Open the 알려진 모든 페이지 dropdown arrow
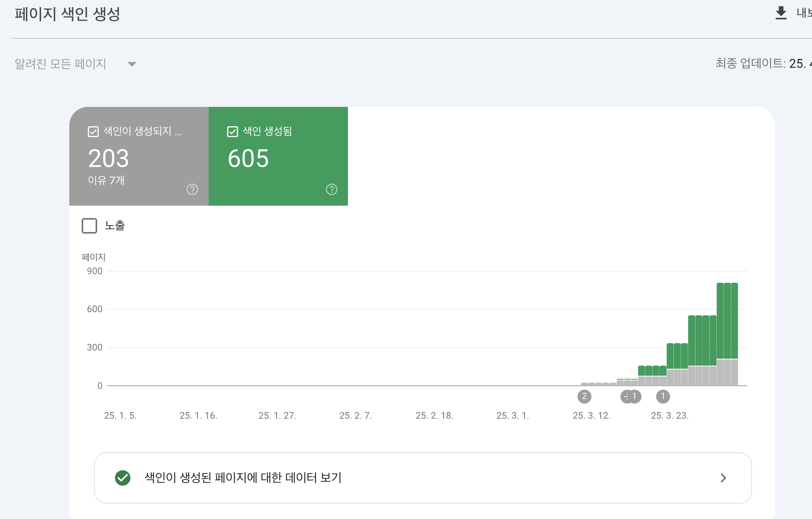The image size is (812, 519). 132,64
